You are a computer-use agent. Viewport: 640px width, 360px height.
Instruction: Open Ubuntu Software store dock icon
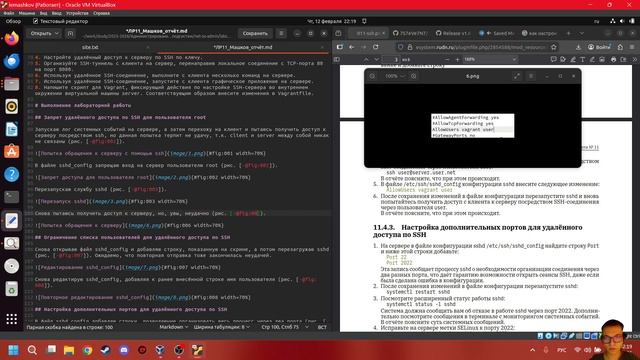(11, 152)
